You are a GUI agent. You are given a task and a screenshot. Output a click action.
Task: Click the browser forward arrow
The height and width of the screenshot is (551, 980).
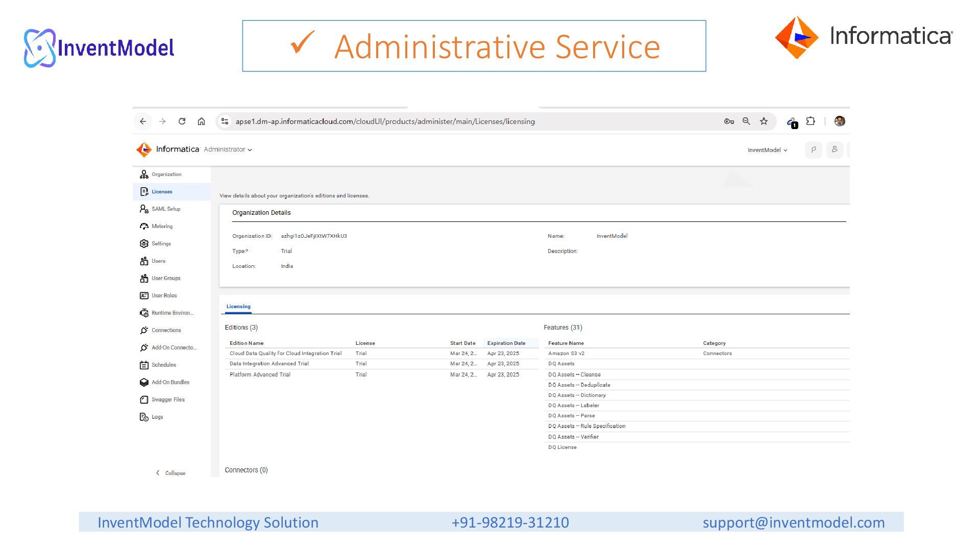click(162, 121)
